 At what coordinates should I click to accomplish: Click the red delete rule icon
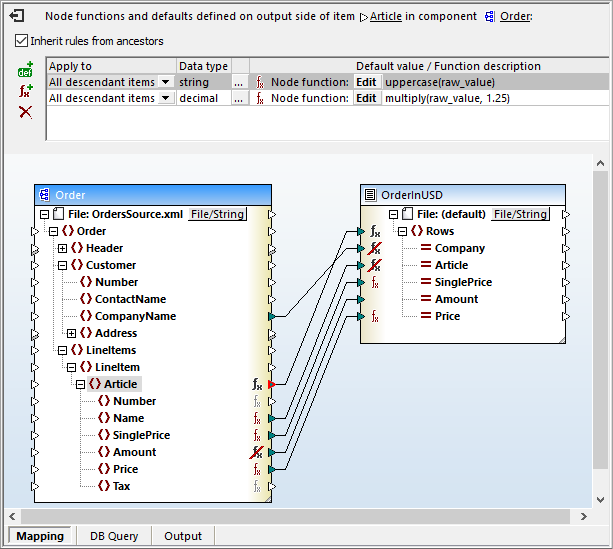(25, 111)
